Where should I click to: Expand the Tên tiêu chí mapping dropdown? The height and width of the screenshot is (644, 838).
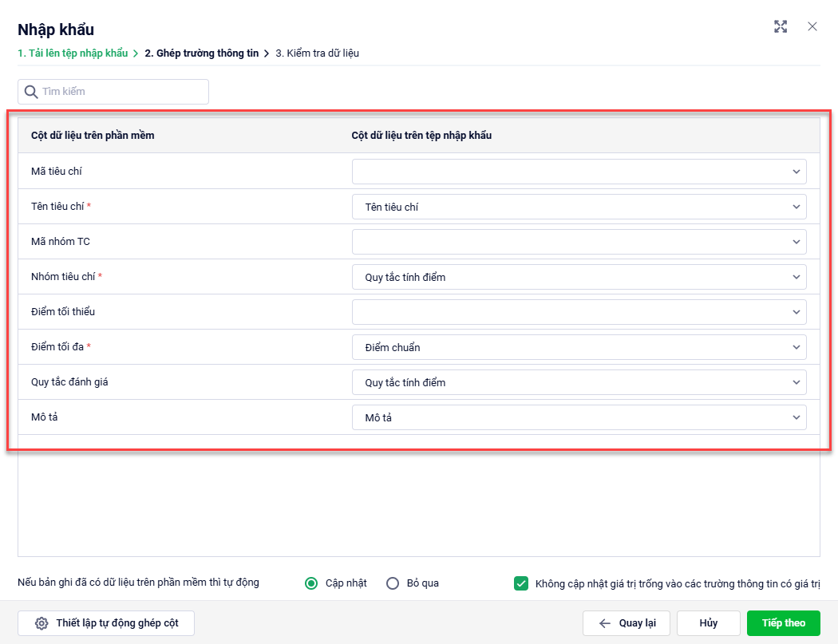pos(579,207)
